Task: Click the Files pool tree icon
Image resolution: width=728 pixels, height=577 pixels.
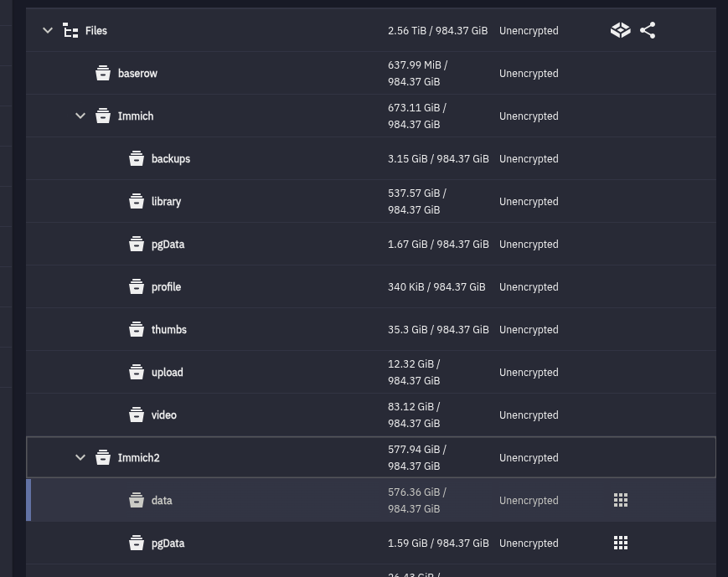Action: pos(70,31)
